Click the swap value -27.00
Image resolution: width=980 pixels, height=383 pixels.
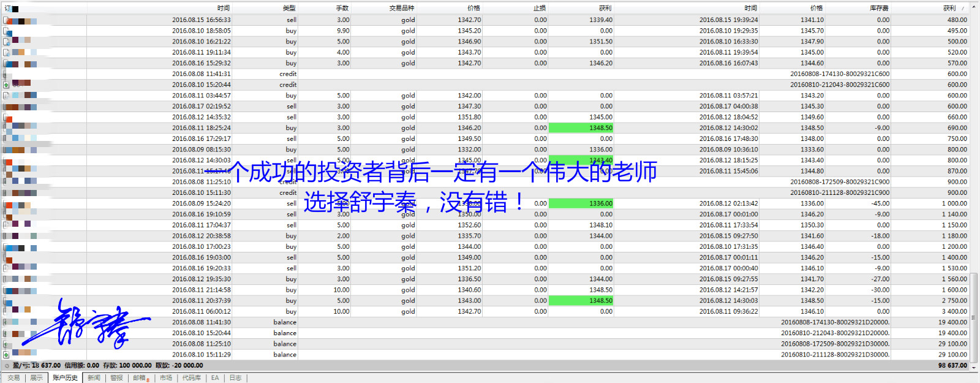click(x=881, y=279)
